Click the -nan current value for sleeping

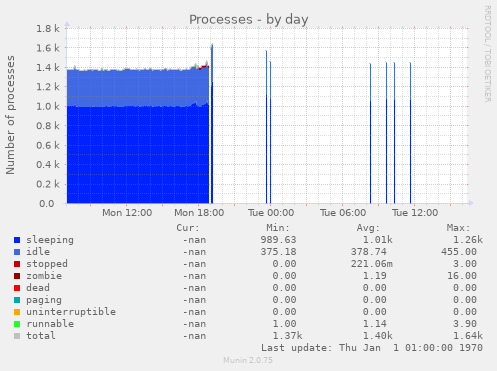pyautogui.click(x=194, y=240)
